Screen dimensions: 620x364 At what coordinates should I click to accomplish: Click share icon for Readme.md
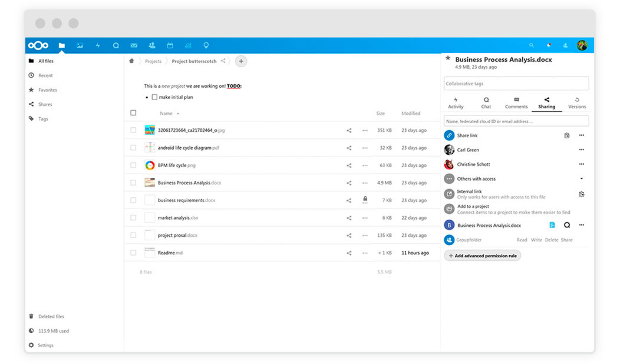pos(349,253)
